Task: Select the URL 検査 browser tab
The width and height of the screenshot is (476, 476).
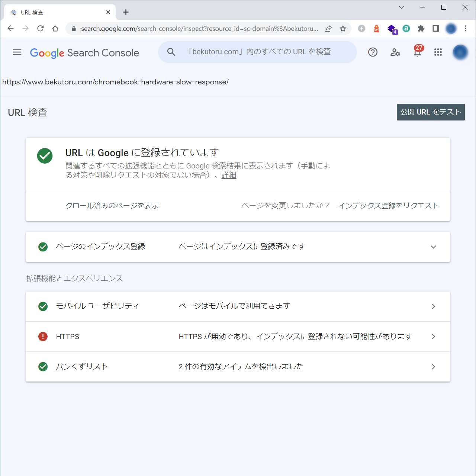Action: point(60,12)
